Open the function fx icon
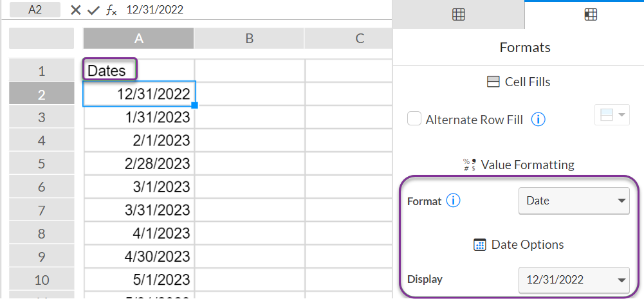The height and width of the screenshot is (299, 644). pyautogui.click(x=111, y=10)
